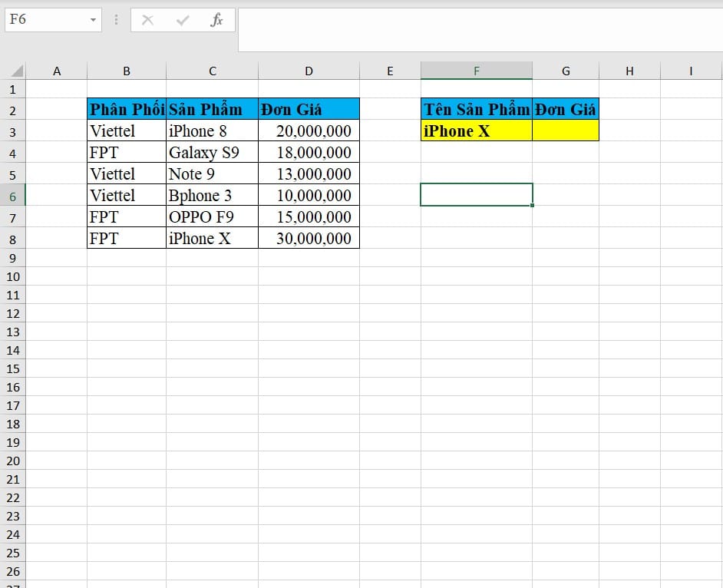Image resolution: width=723 pixels, height=588 pixels.
Task: Click the Select All corner triangle
Action: click(x=17, y=71)
